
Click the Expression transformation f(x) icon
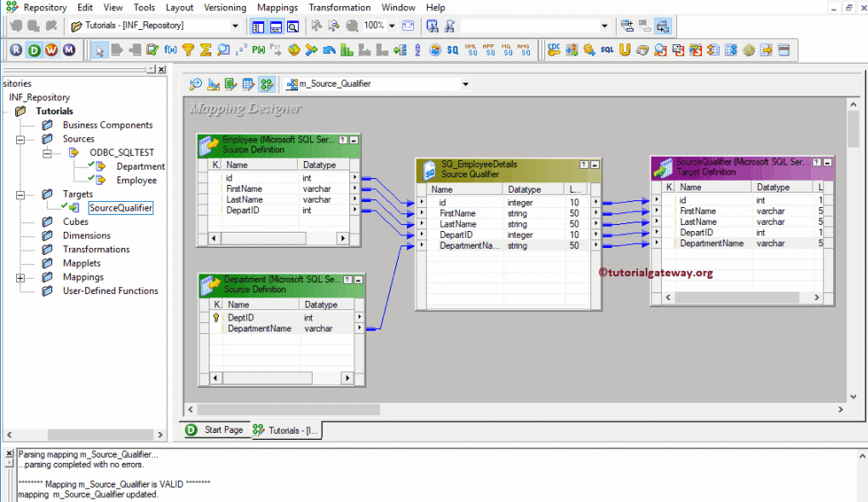tap(170, 50)
